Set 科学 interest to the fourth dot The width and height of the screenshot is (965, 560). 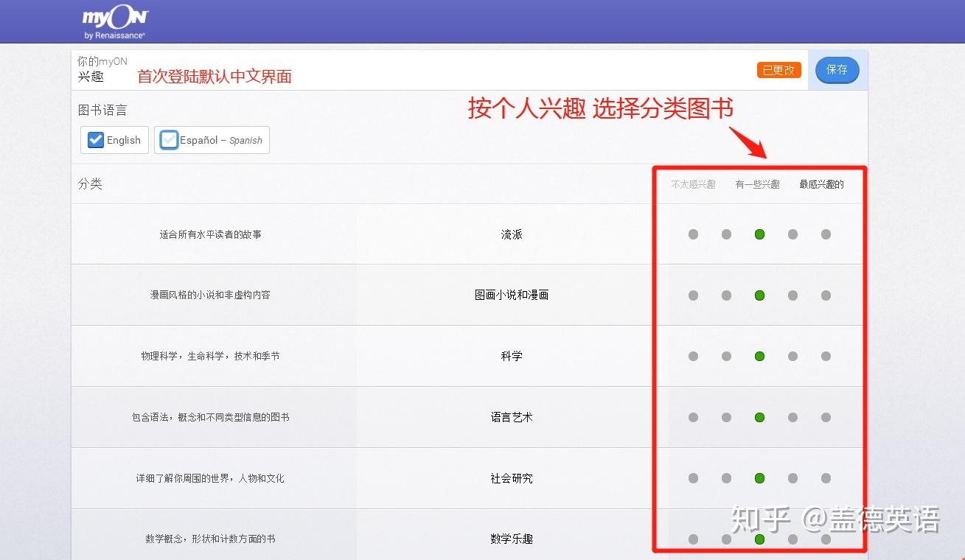(x=792, y=356)
